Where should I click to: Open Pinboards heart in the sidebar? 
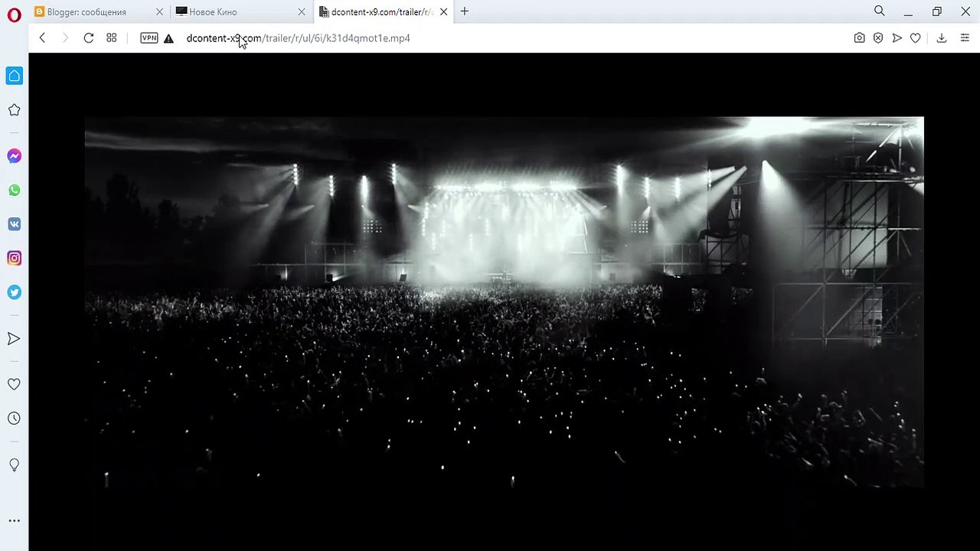pyautogui.click(x=15, y=384)
